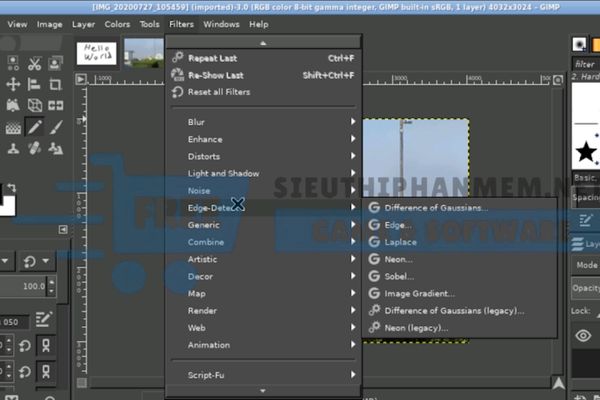Open the Brushes tab icon in right dock
This screenshot has width=600, height=400.
[x=579, y=44]
